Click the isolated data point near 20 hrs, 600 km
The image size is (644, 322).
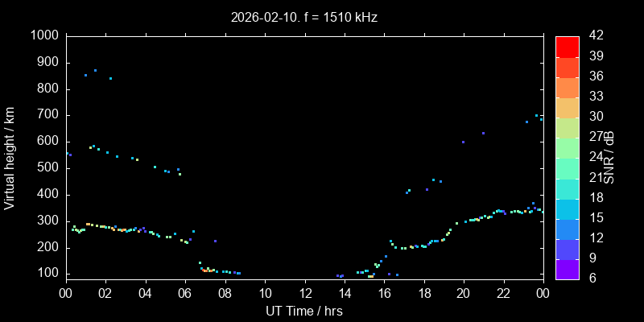pyautogui.click(x=463, y=142)
